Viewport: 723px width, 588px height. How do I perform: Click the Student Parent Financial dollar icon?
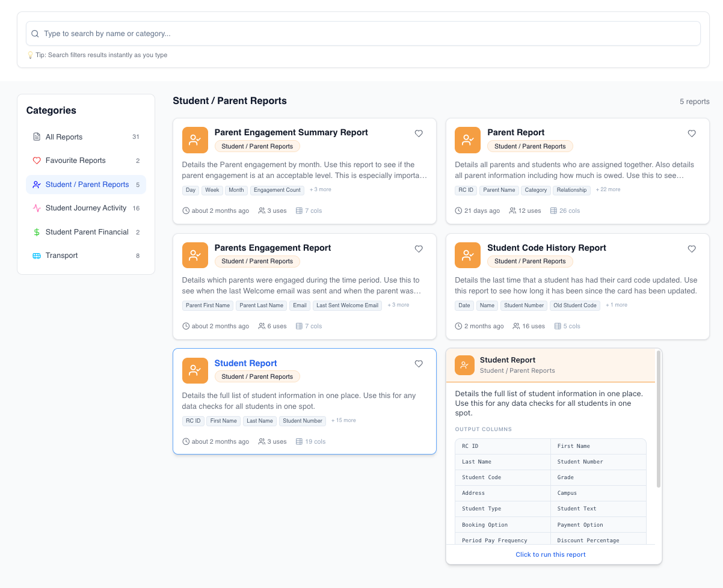(37, 232)
